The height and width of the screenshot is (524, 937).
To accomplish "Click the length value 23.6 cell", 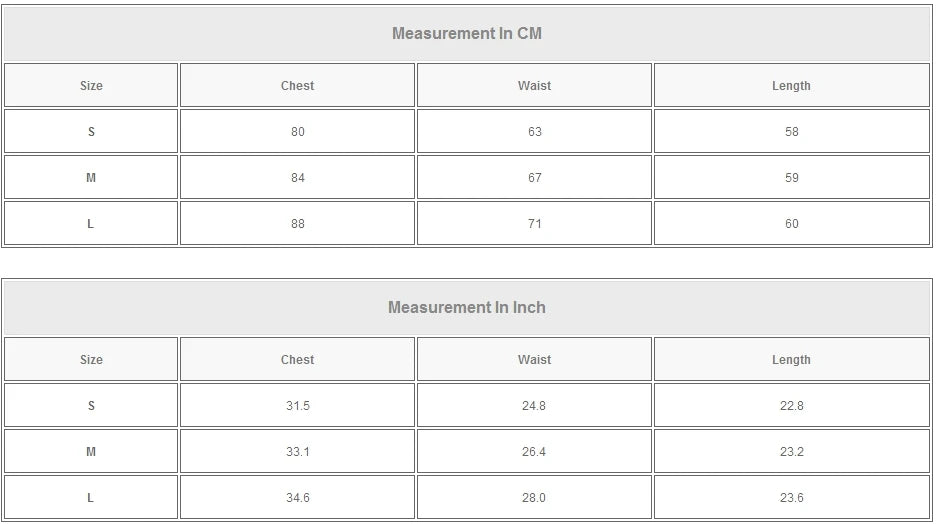I will (791, 498).
